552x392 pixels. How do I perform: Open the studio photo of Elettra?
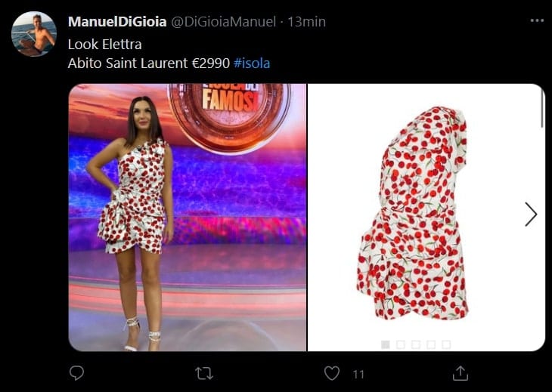(x=188, y=218)
